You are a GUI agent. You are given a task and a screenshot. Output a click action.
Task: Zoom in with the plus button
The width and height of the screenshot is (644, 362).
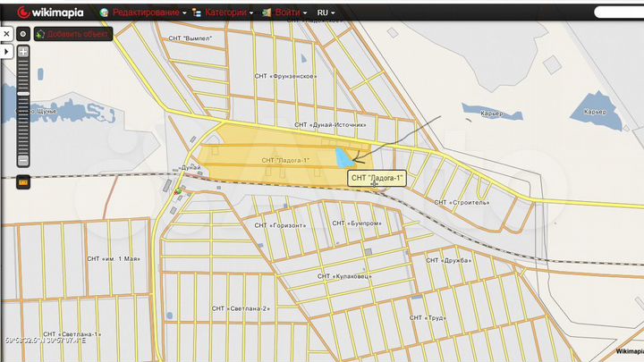(23, 52)
